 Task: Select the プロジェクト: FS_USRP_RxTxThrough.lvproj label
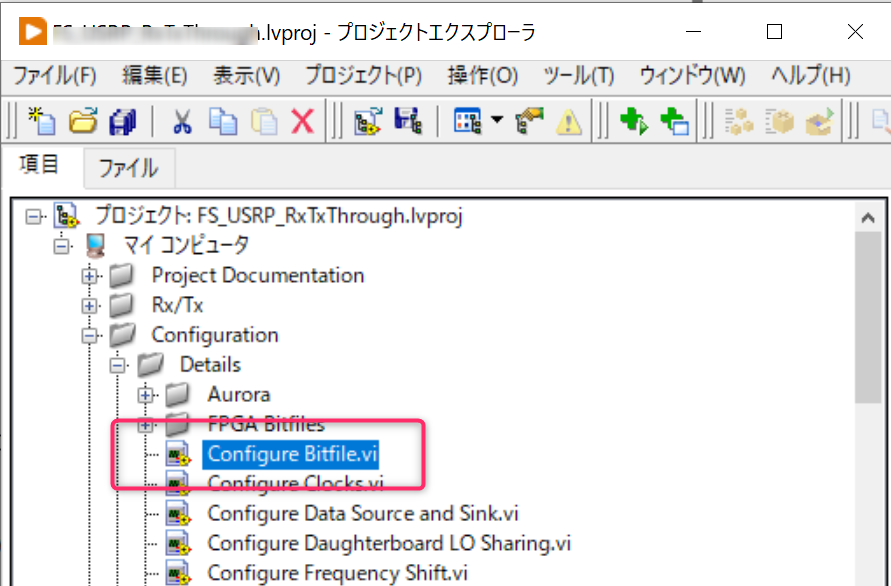pos(278,217)
